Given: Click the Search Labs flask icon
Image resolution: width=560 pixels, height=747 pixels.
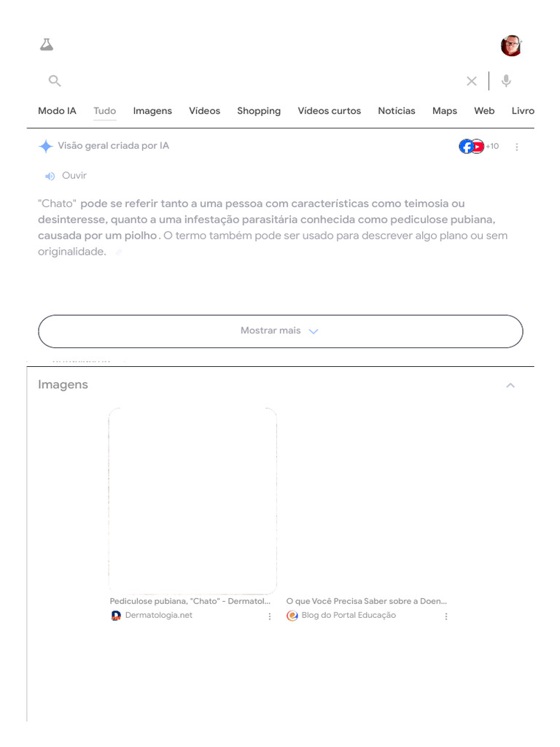Looking at the screenshot, I should (47, 45).
